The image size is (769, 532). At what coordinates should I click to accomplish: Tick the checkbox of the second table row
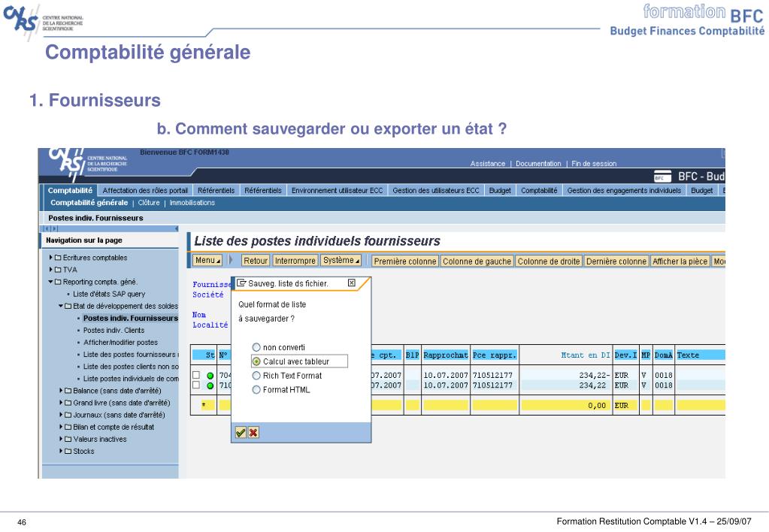(x=196, y=385)
